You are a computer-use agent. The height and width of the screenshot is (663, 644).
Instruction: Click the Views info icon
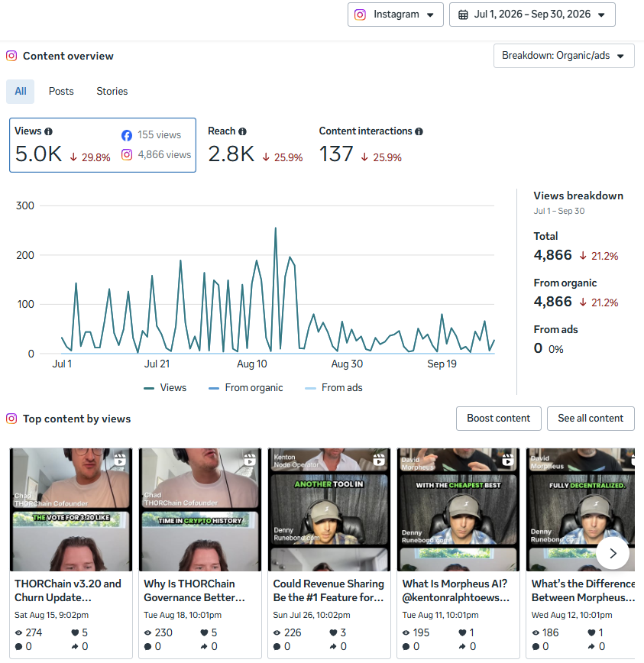[x=49, y=131]
